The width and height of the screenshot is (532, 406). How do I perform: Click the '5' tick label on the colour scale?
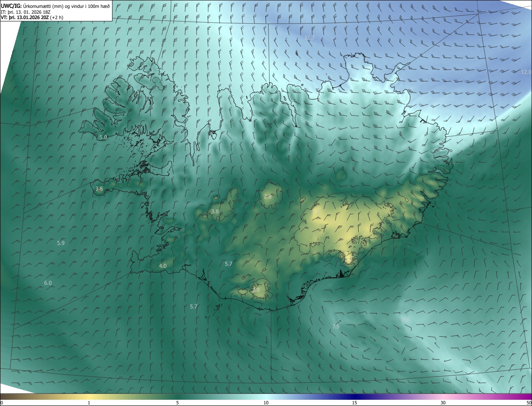[177, 403]
